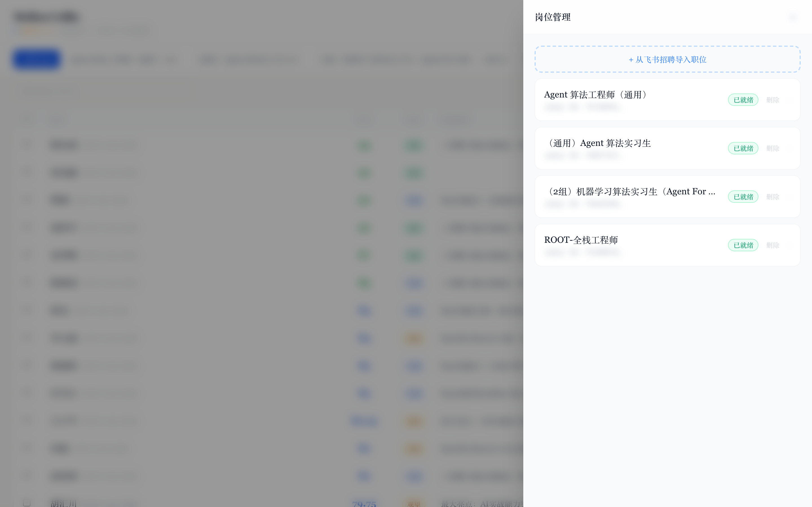Click 已就绪 badge on Agent 算法实习生
The image size is (812, 507).
[x=743, y=148]
